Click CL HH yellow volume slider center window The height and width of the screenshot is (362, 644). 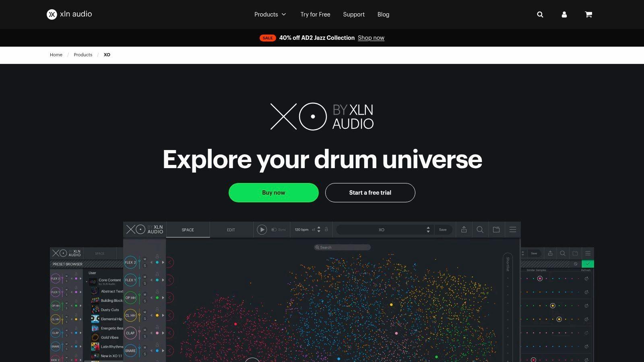[139, 315]
